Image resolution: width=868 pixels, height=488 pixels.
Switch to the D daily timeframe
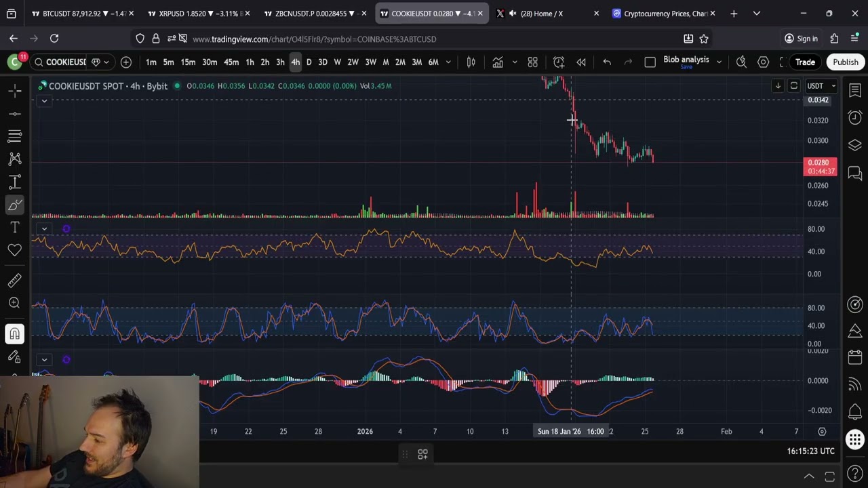[x=309, y=62]
